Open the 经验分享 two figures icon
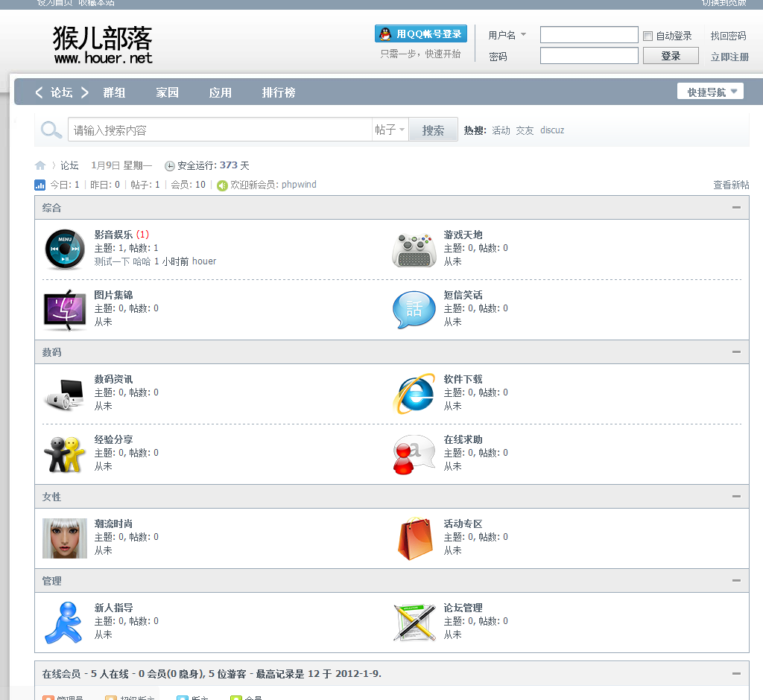The image size is (763, 700). [x=65, y=454]
